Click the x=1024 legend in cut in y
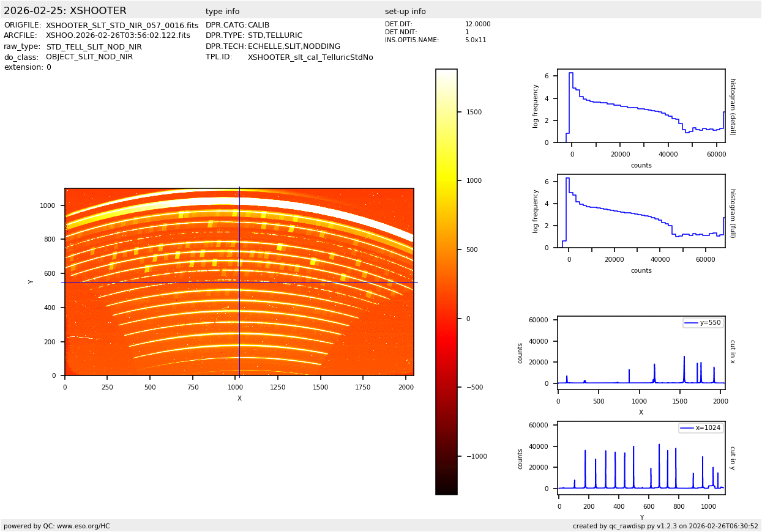 pyautogui.click(x=700, y=428)
